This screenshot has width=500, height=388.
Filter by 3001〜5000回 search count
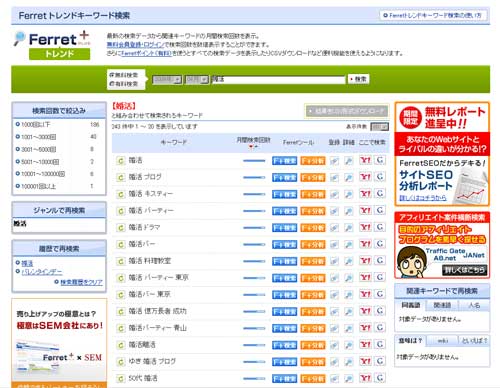[38, 149]
